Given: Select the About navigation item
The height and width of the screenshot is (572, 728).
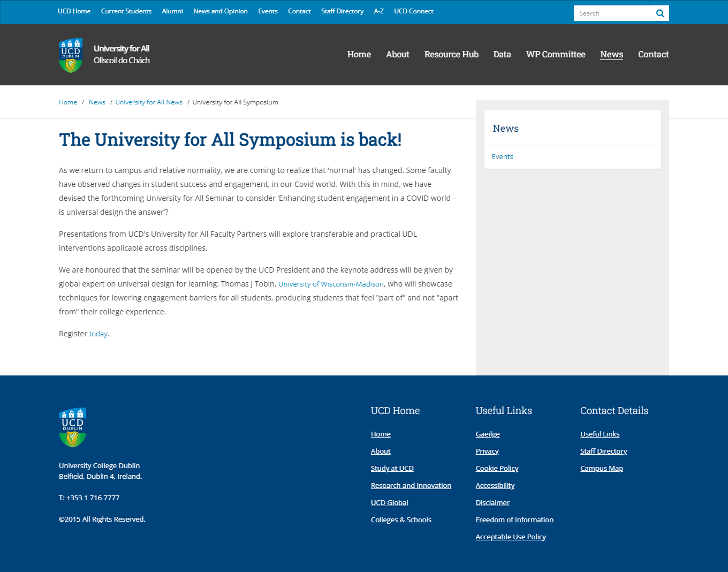Looking at the screenshot, I should (x=397, y=55).
